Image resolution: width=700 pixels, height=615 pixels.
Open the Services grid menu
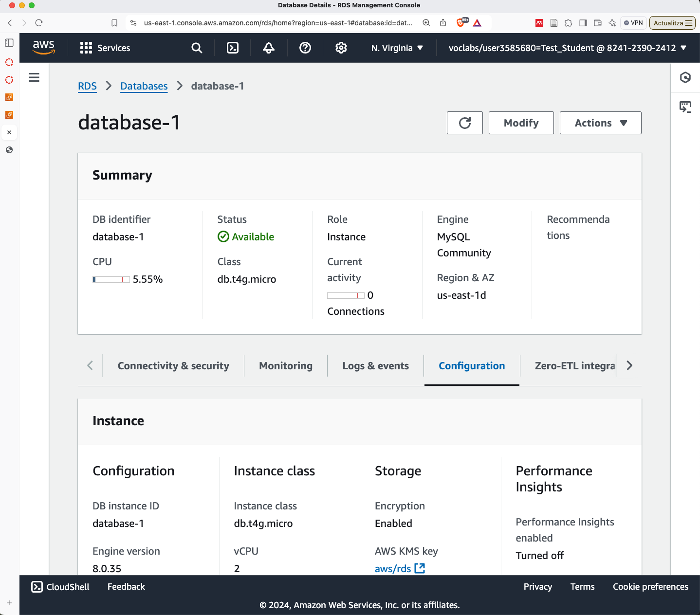click(86, 48)
